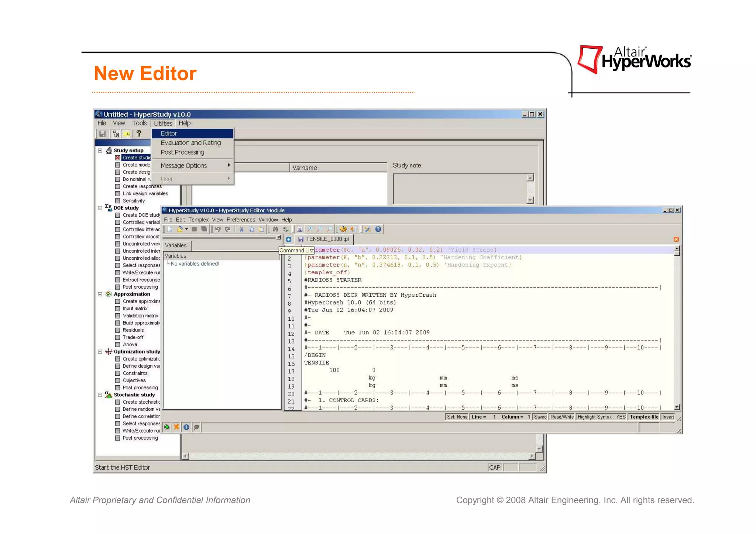Image resolution: width=756 pixels, height=534 pixels.
Task: Click the comment bubble icon in bottom toolbar
Action: 196,427
